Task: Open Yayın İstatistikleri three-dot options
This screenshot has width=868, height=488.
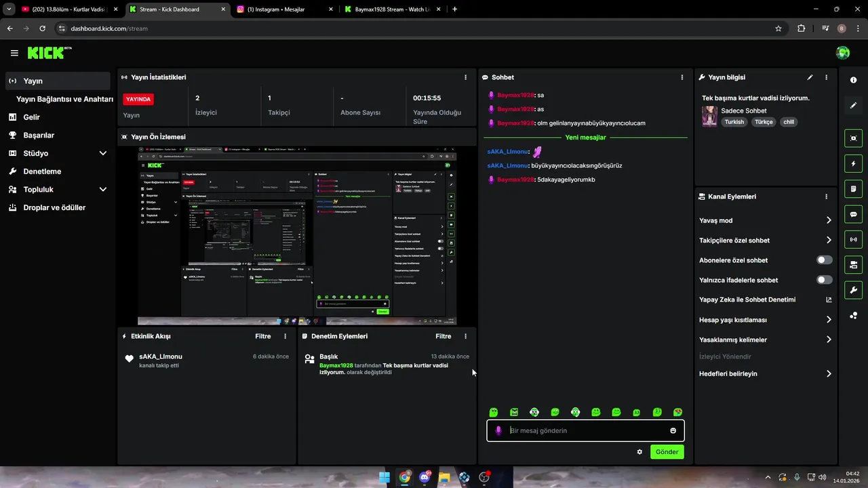Action: click(465, 77)
